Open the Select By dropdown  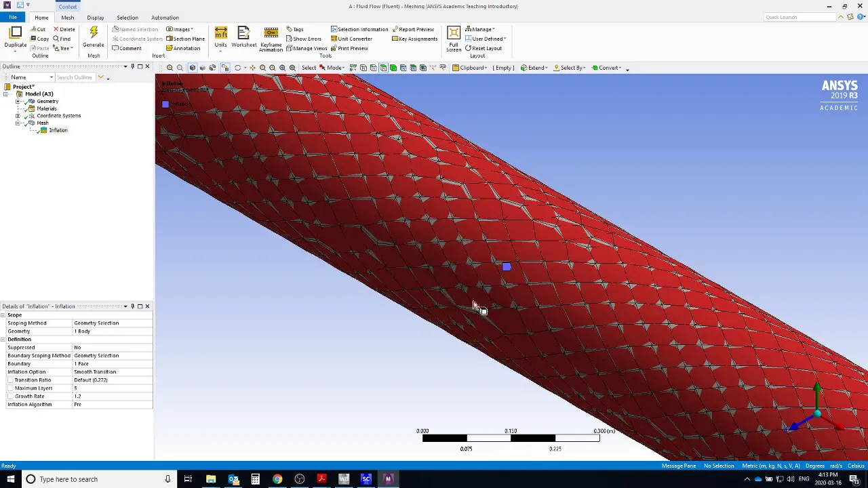point(570,68)
